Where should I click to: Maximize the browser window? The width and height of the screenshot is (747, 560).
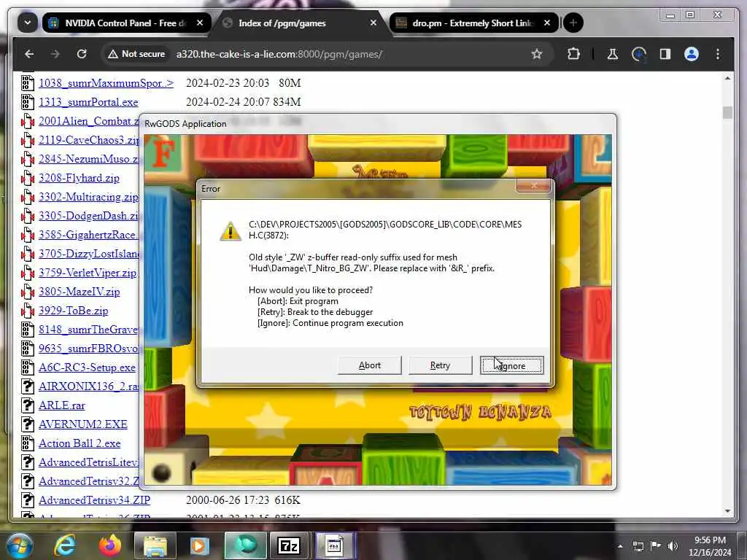point(690,15)
